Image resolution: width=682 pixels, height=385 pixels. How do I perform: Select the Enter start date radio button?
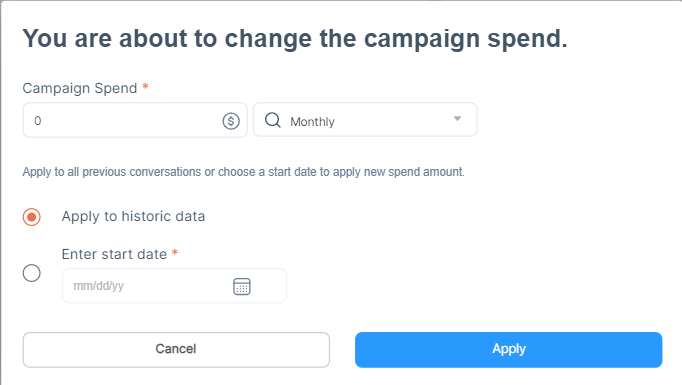coord(32,273)
